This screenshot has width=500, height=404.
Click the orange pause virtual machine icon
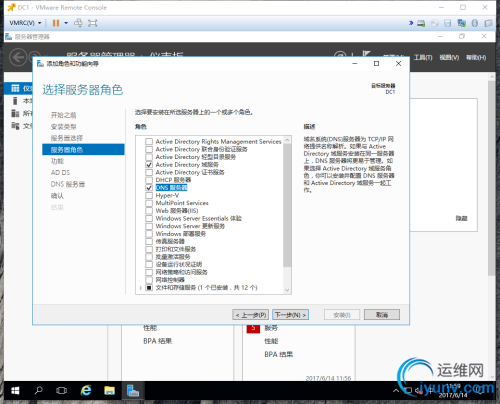[x=56, y=23]
